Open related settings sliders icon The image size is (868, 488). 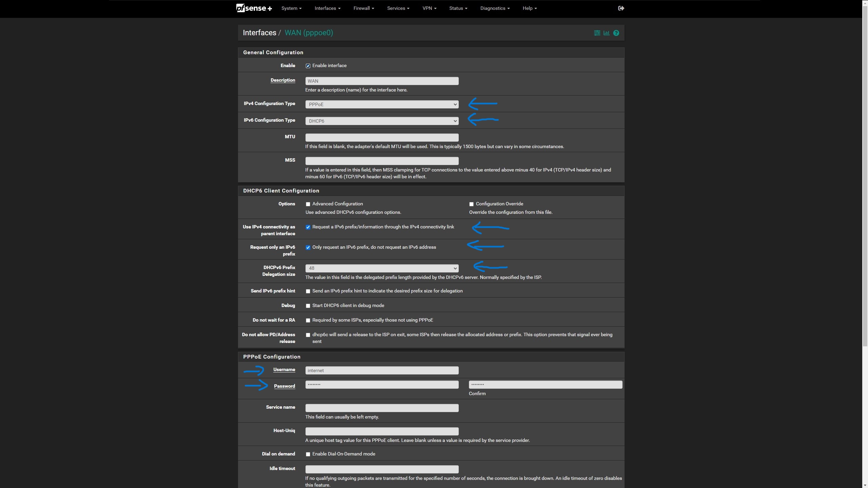pos(597,33)
